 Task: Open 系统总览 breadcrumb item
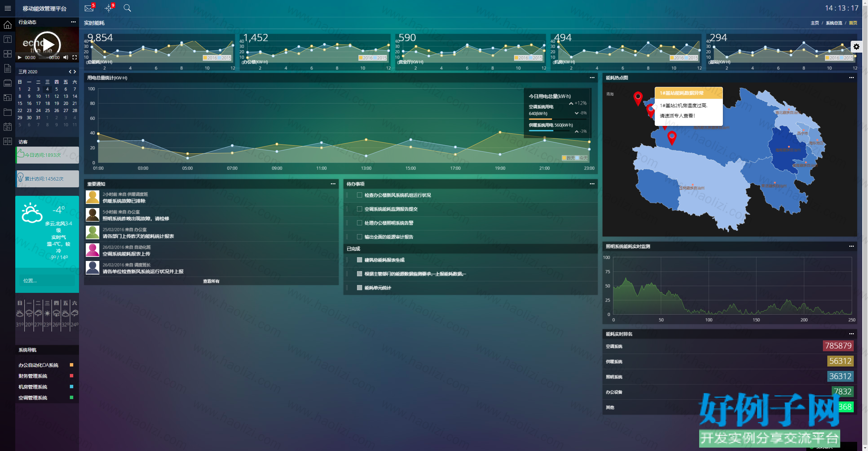[834, 23]
